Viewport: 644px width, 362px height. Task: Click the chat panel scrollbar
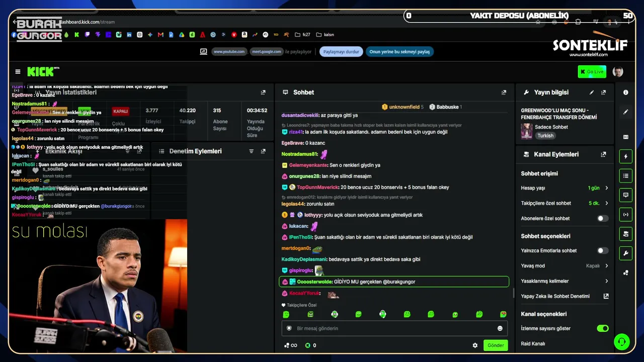point(513,293)
